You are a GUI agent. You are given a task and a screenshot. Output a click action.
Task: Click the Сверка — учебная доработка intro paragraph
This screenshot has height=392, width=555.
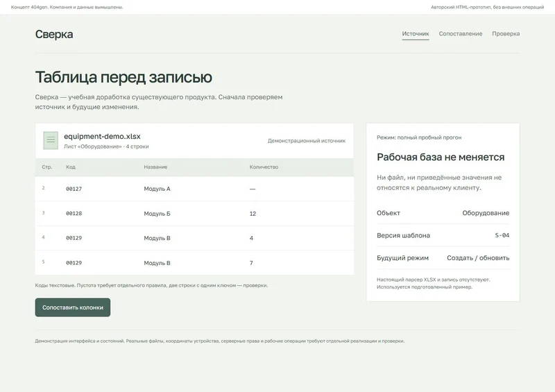click(x=159, y=102)
